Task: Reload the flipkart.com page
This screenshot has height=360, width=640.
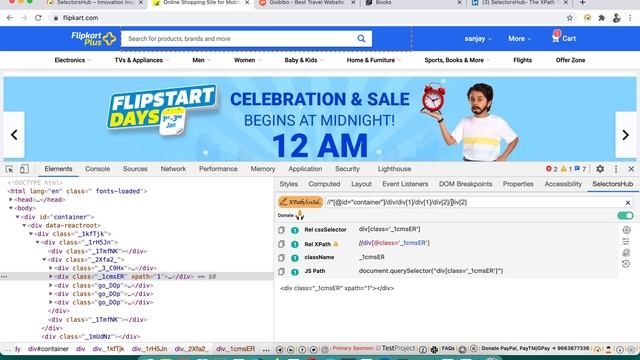Action: point(38,18)
